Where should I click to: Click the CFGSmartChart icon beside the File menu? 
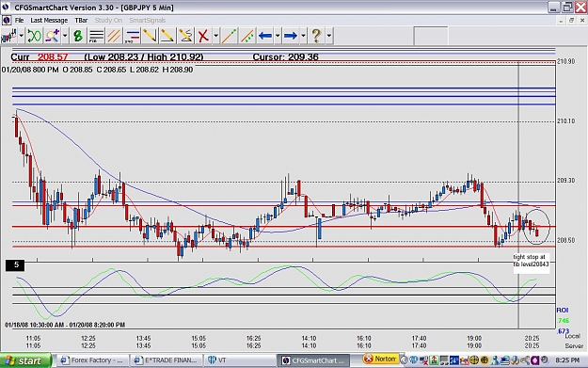[7, 21]
